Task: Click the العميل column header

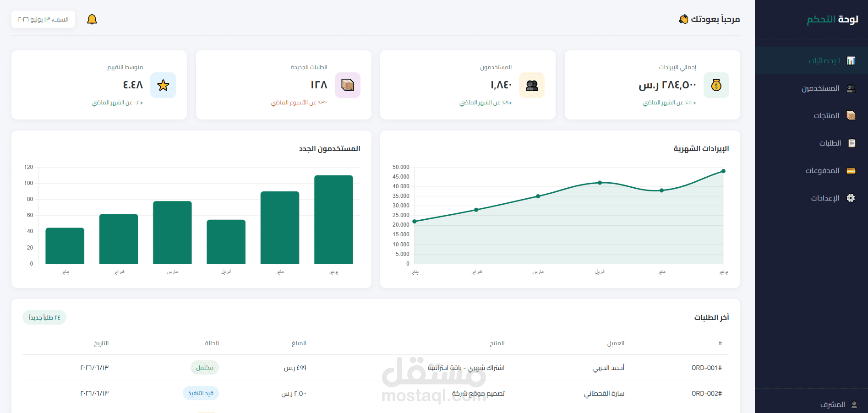Action: 616,343
